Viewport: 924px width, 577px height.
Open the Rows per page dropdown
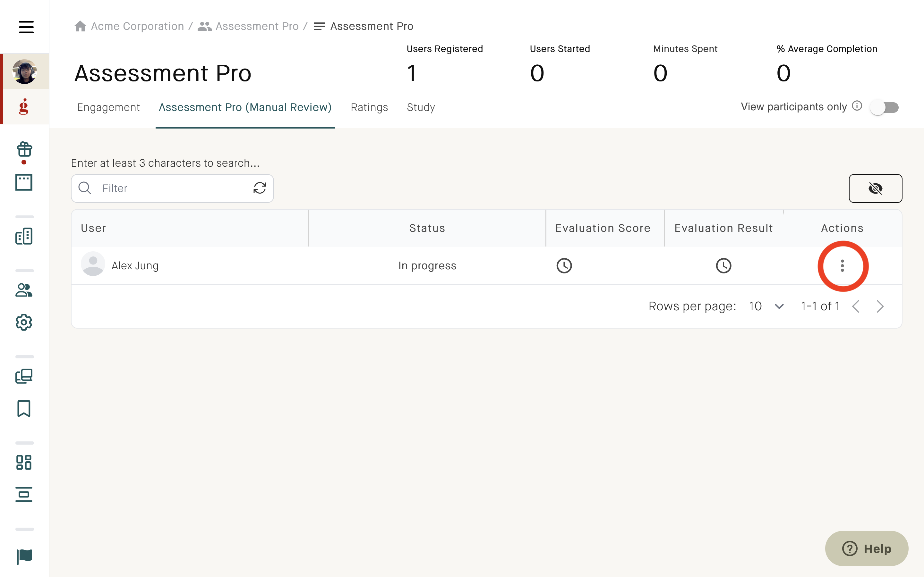pos(765,306)
